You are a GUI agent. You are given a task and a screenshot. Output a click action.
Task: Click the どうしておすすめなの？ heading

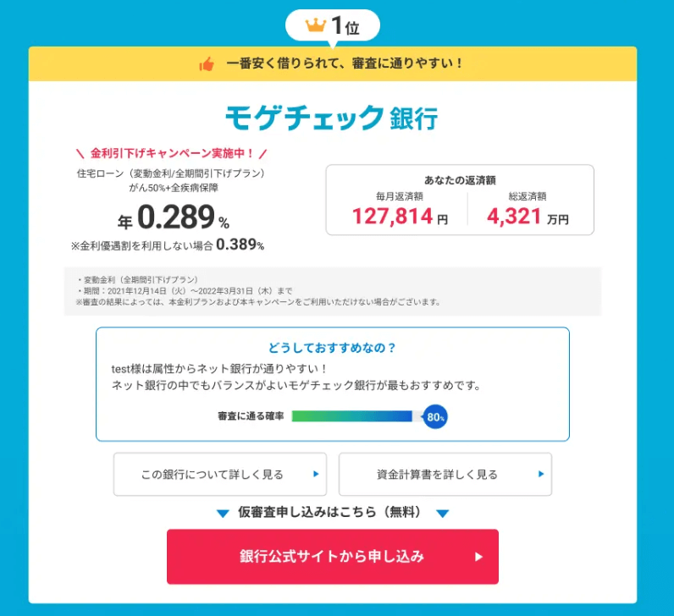click(332, 348)
